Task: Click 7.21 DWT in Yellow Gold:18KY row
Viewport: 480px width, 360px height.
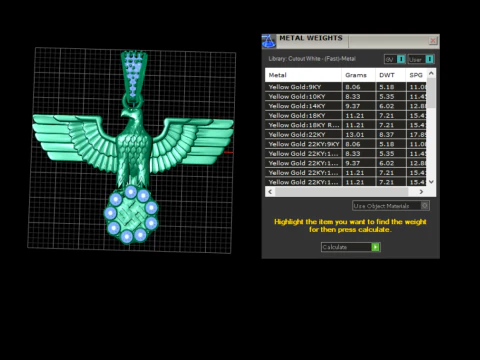Action: 390,116
